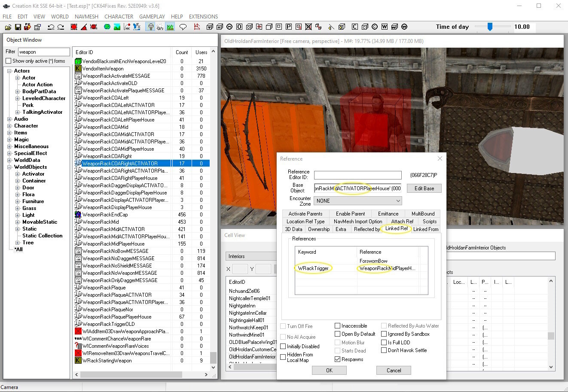This screenshot has height=392, width=568.
Task: Toggle the grass display toolbar icon
Action: tap(170, 27)
